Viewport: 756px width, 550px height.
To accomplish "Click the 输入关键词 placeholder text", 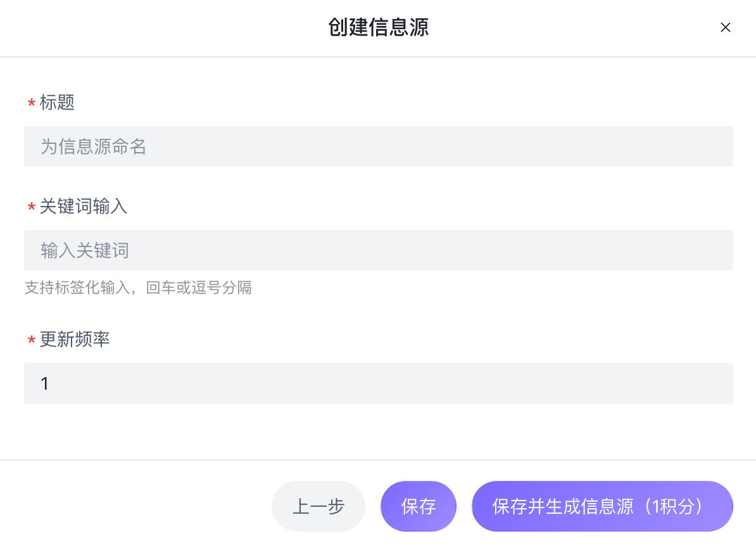I will (85, 251).
